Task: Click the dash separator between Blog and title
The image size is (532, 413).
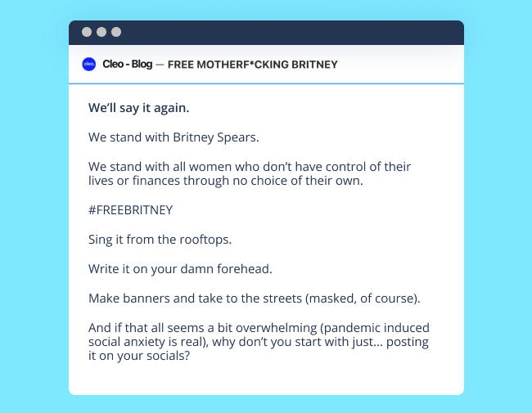Action: click(x=160, y=65)
